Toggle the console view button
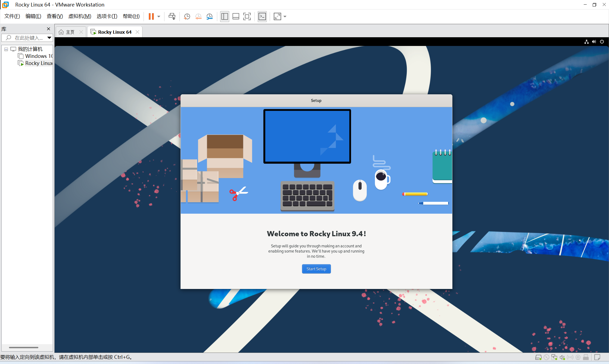Screen dimensions: 609x364 tap(262, 17)
